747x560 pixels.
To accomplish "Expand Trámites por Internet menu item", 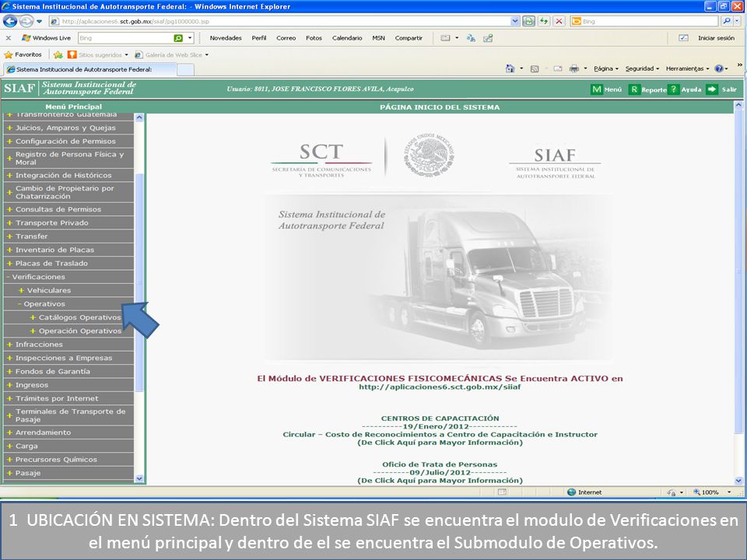I will 68,398.
